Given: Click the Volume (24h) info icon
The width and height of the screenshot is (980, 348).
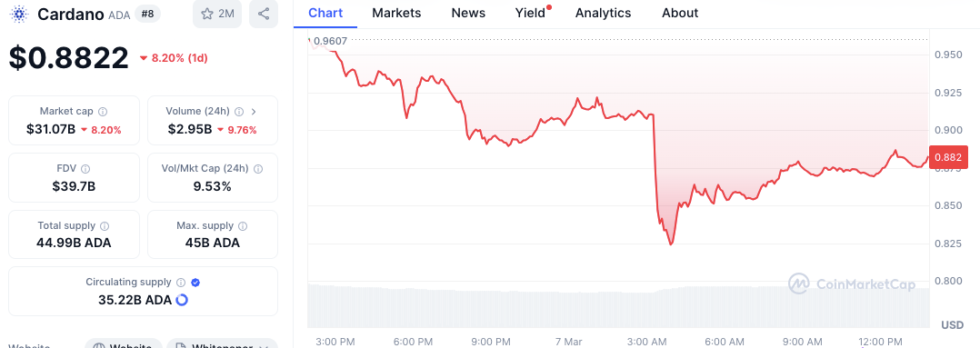Looking at the screenshot, I should (239, 112).
